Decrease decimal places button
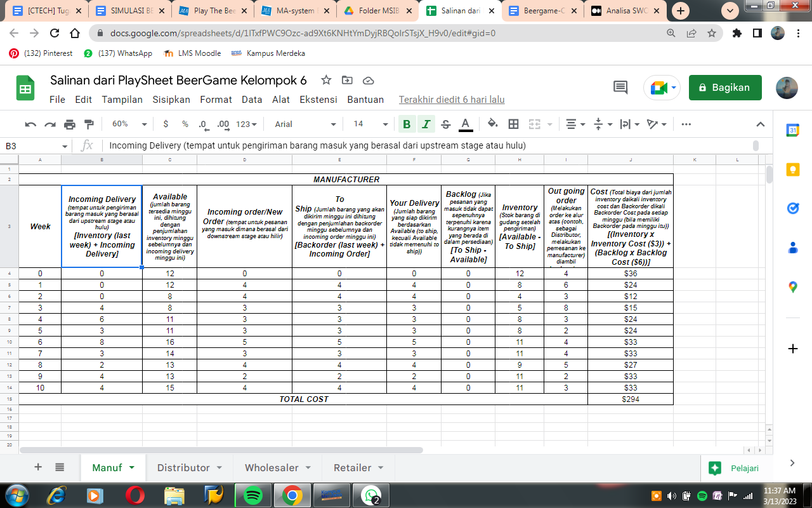This screenshot has height=508, width=812. (x=203, y=124)
